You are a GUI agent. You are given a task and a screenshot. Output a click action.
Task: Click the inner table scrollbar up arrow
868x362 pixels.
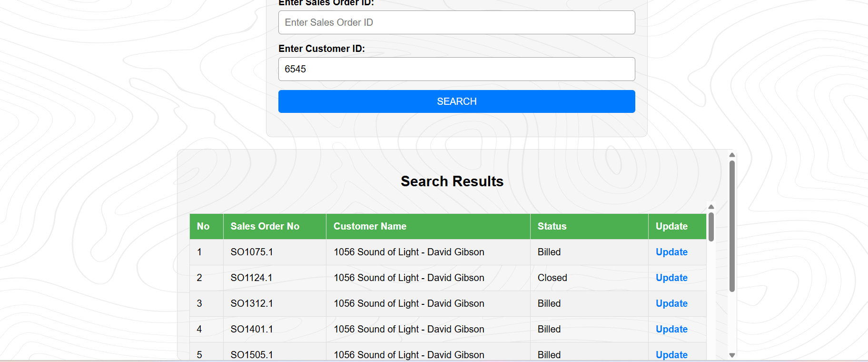(711, 207)
